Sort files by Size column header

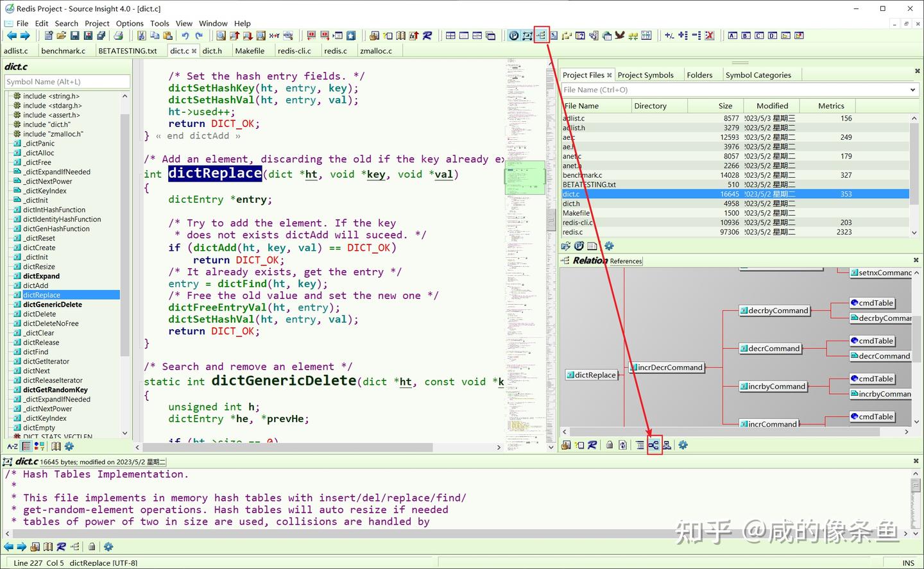pyautogui.click(x=725, y=106)
